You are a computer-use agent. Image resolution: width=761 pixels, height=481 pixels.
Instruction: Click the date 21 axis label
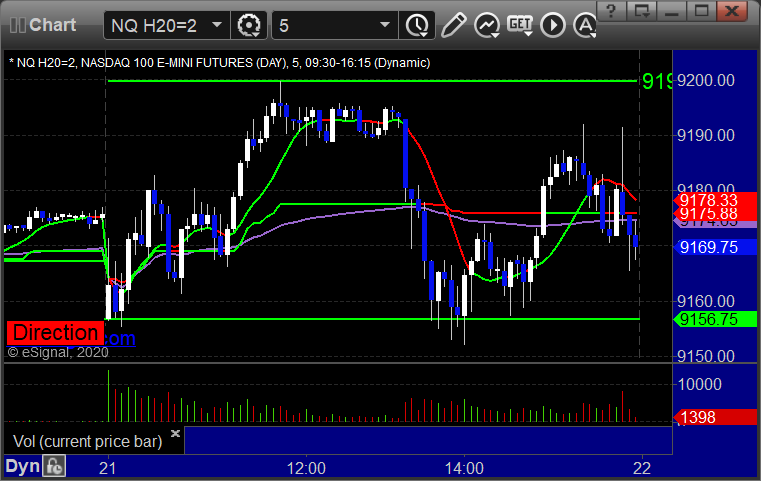(x=108, y=468)
